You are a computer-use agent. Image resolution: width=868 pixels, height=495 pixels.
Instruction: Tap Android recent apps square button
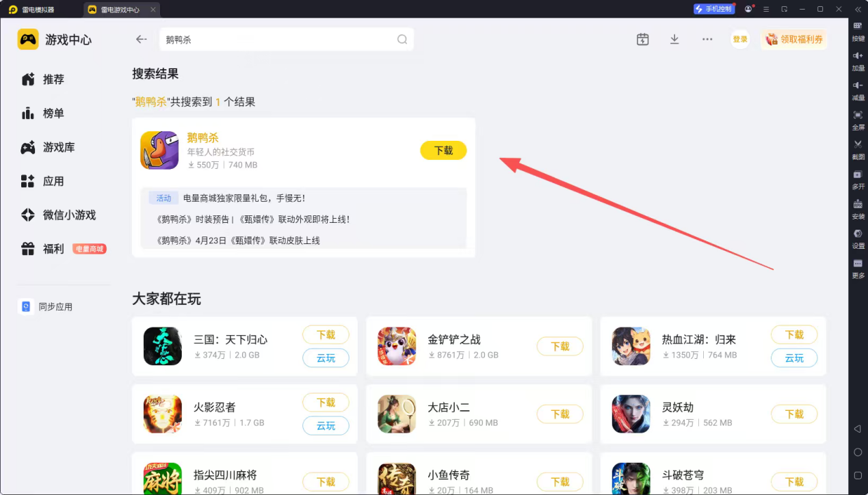click(858, 475)
